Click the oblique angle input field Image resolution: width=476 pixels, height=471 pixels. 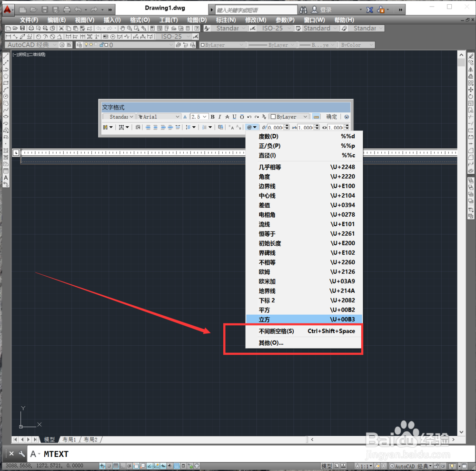pyautogui.click(x=275, y=128)
